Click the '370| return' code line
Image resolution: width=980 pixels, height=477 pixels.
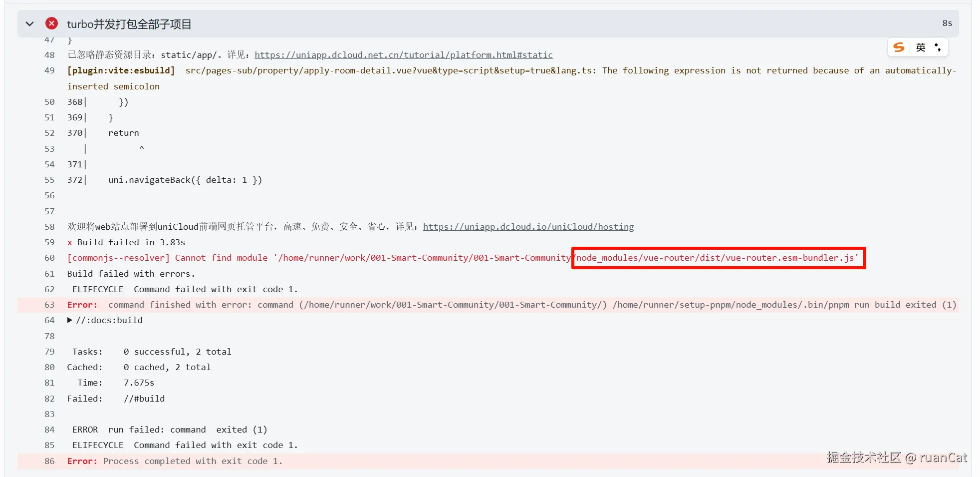point(103,133)
